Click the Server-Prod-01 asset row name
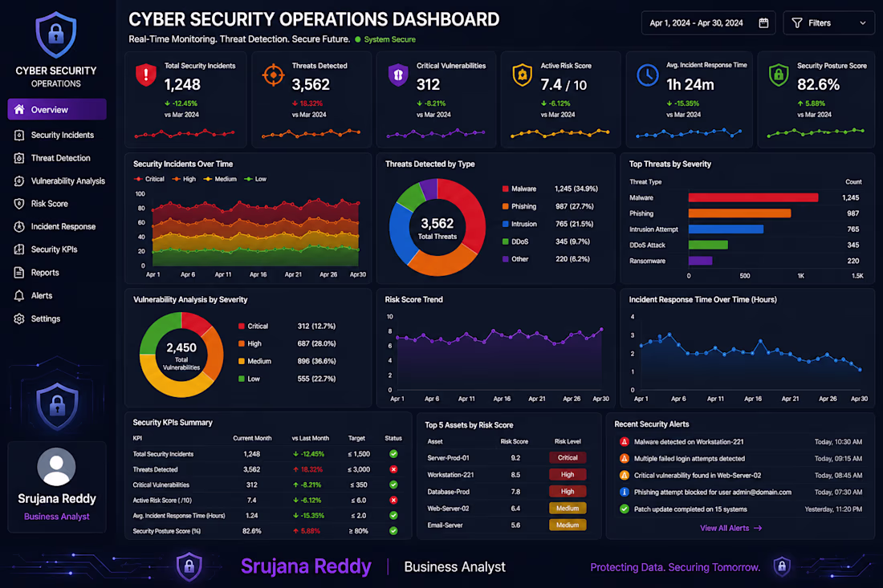883x588 pixels. pos(448,458)
